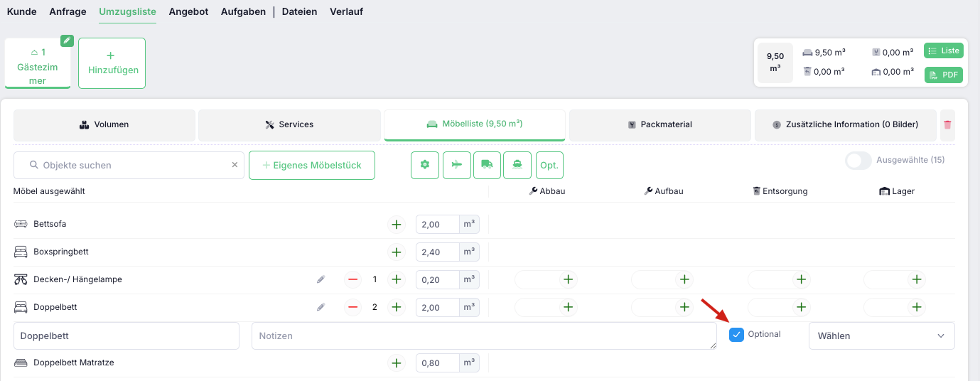Add Lager for Doppelbett

(x=917, y=308)
